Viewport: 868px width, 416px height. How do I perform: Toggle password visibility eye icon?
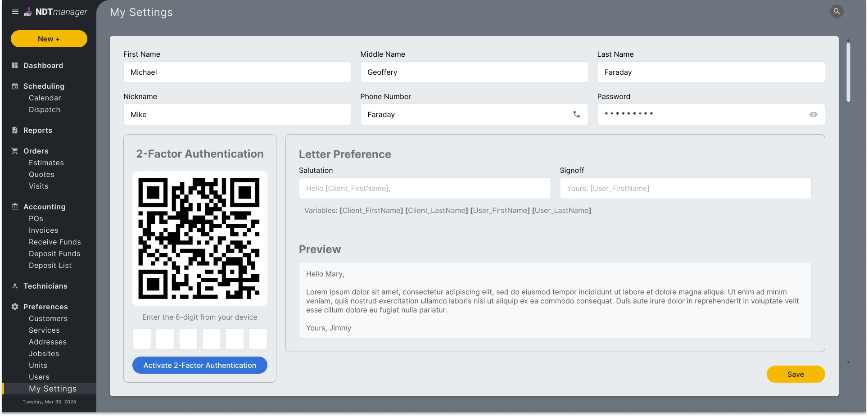[813, 114]
